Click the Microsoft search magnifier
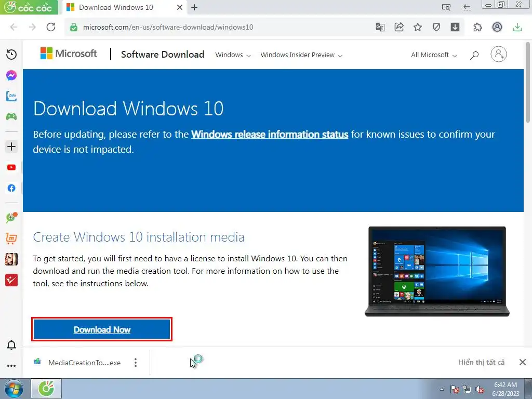This screenshot has width=532, height=399. [x=474, y=55]
